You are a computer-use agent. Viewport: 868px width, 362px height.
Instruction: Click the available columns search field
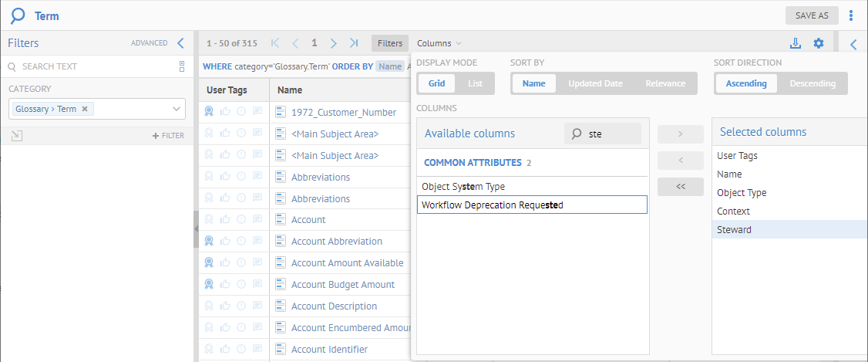click(611, 134)
